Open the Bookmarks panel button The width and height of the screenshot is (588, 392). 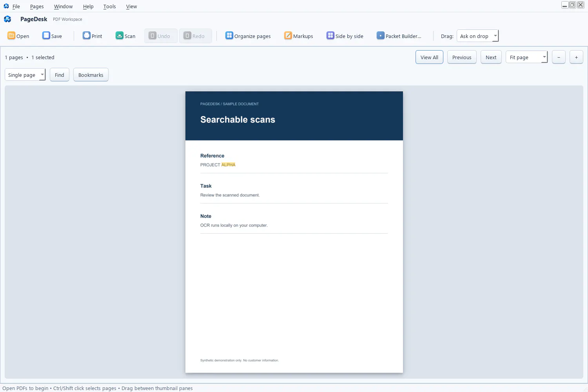click(91, 75)
